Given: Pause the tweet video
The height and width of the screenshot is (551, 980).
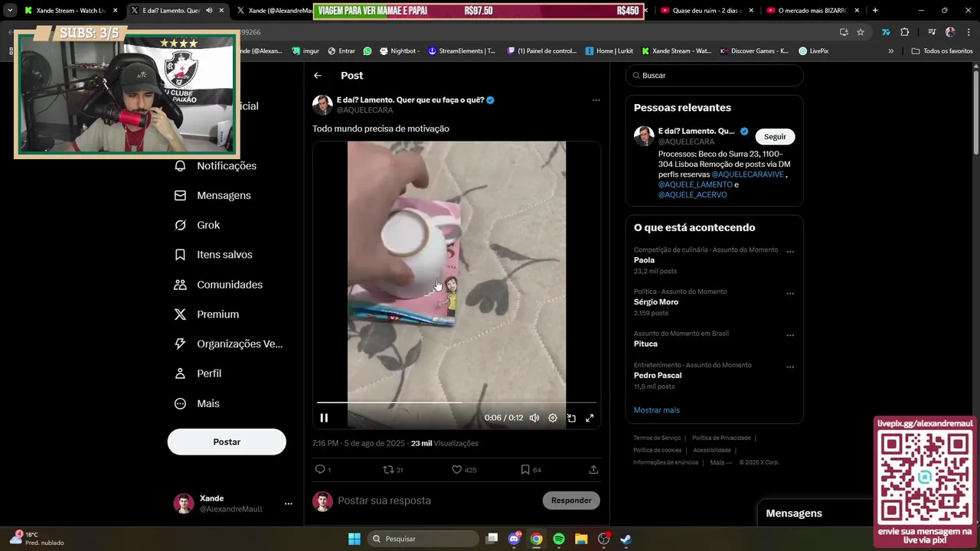Looking at the screenshot, I should 324,418.
